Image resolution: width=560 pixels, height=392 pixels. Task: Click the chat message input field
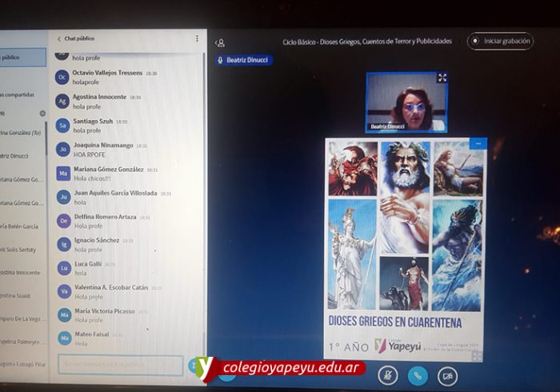tap(120, 365)
